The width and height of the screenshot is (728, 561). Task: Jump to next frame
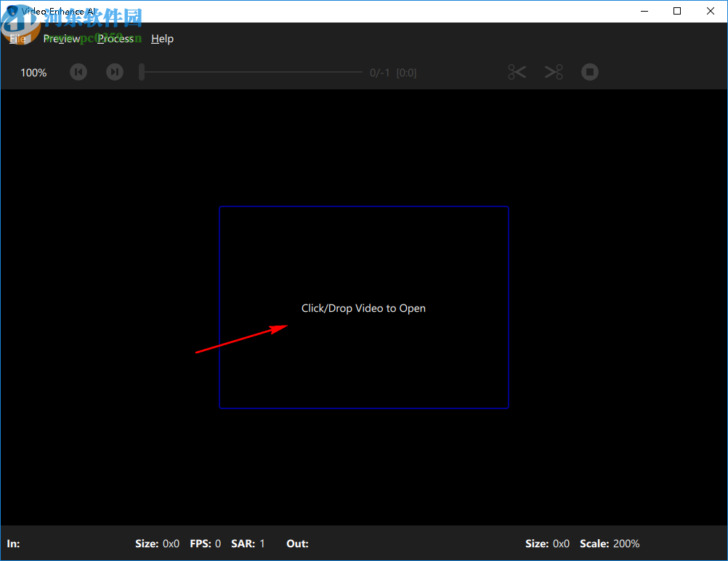pos(114,72)
